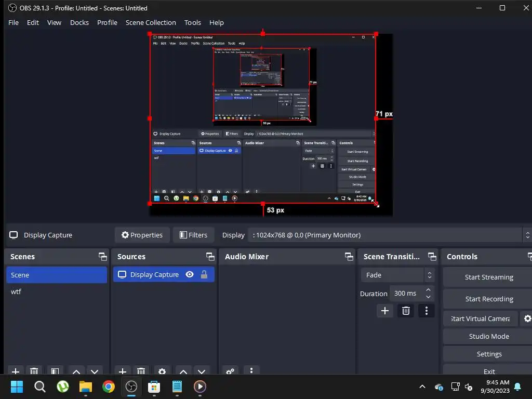Open the Help menu
This screenshot has width=532, height=399.
217,22
